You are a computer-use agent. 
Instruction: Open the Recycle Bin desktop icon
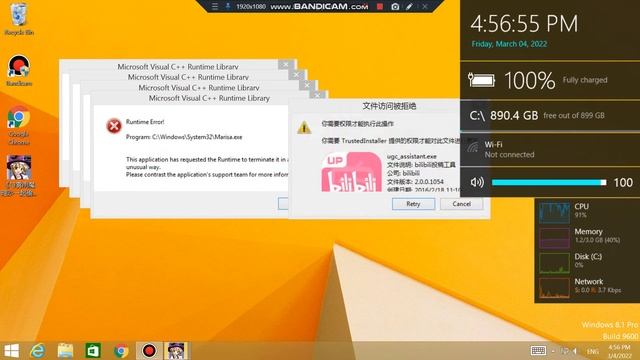[x=19, y=19]
